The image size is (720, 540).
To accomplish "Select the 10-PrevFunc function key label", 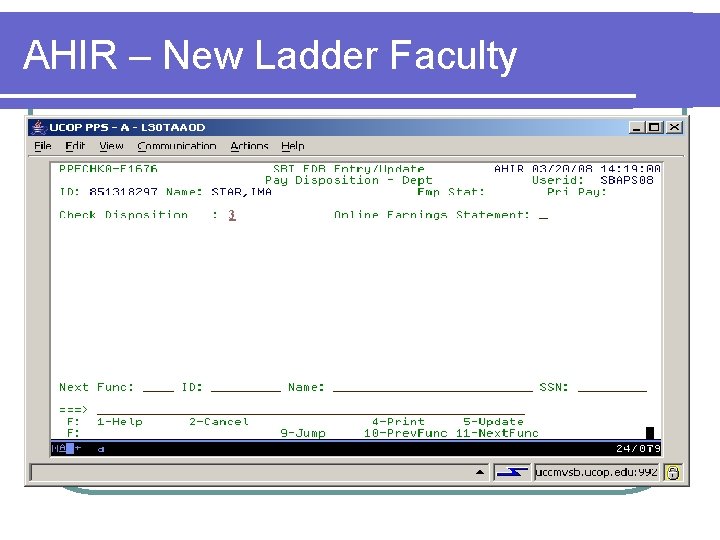I will coord(405,433).
